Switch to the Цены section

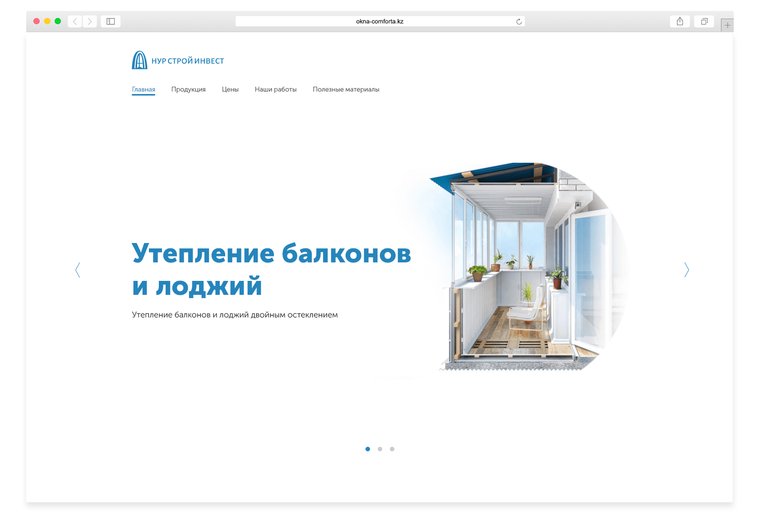pyautogui.click(x=230, y=89)
